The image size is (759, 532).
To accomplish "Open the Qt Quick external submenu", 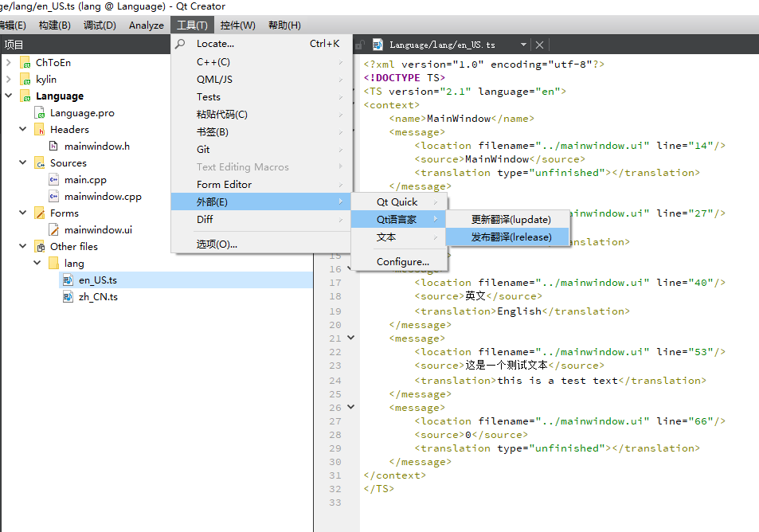I will coord(399,201).
